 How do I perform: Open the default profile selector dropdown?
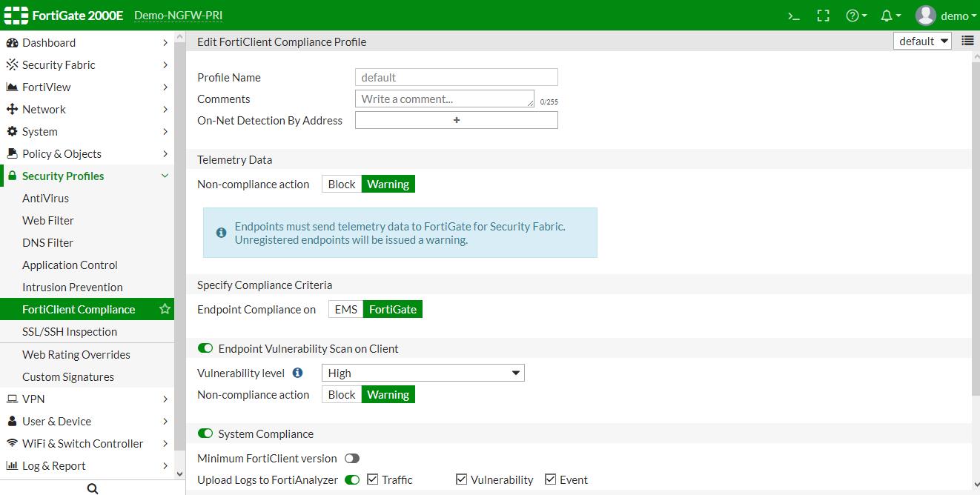tap(923, 41)
